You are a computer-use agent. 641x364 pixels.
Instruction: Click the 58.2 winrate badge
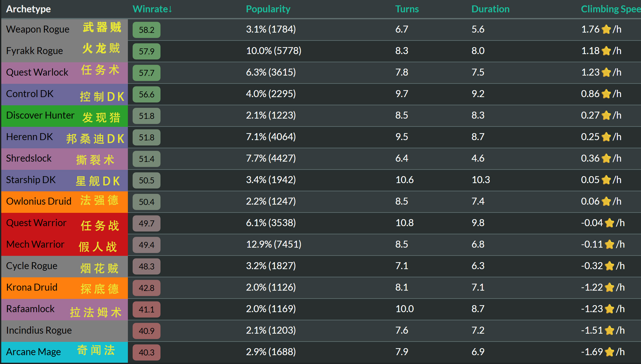coord(147,30)
